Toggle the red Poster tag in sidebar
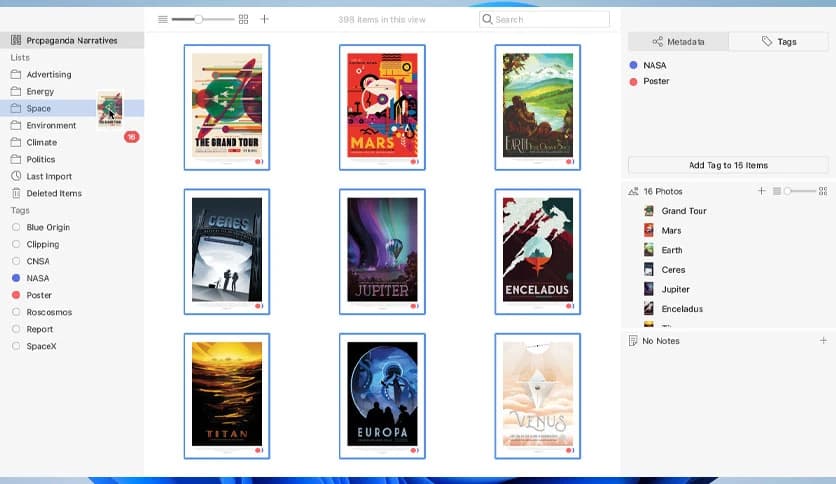This screenshot has height=484, width=836. click(x=16, y=295)
